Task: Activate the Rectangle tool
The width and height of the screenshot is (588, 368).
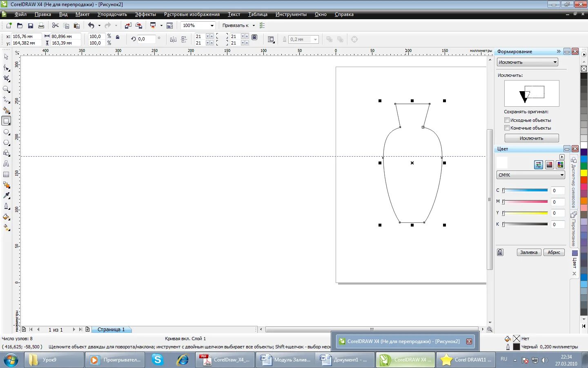Action: (6, 121)
